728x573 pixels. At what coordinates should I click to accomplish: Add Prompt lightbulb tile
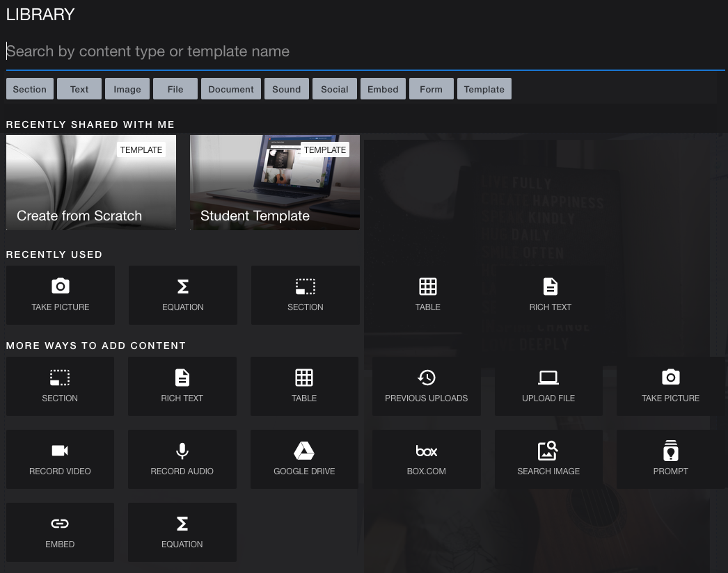pos(670,459)
